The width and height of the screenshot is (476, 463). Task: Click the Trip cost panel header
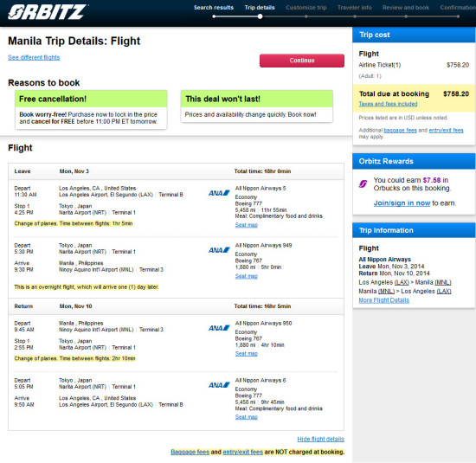[414, 35]
